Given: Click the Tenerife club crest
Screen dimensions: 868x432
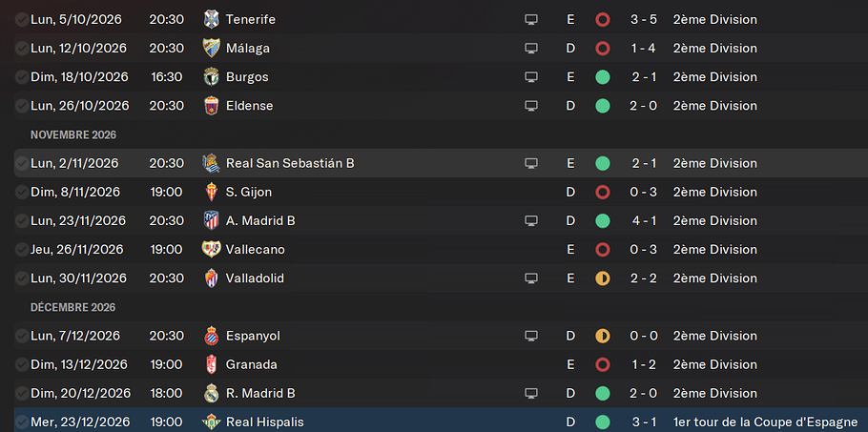Looking at the screenshot, I should click(212, 19).
